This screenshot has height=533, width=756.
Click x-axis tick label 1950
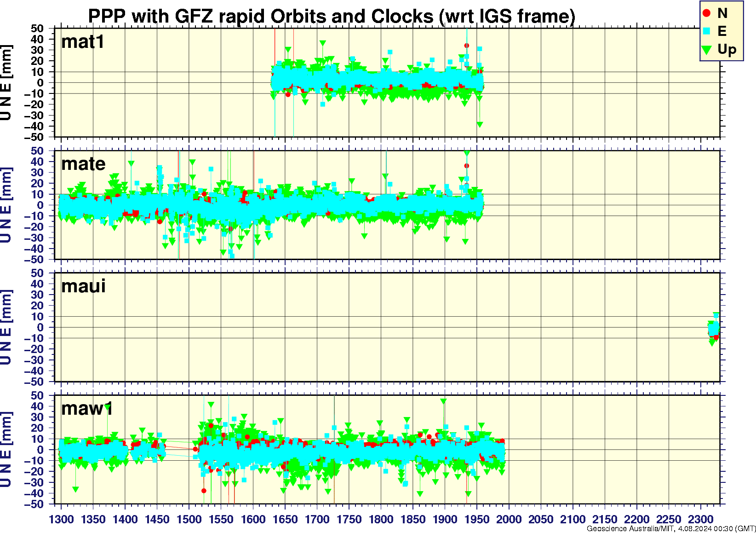coord(477,519)
